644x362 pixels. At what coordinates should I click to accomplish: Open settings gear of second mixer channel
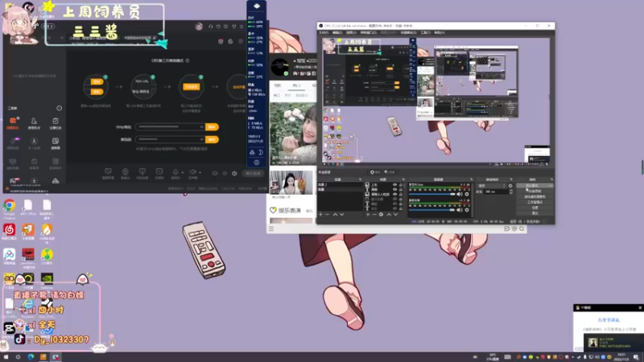click(467, 210)
